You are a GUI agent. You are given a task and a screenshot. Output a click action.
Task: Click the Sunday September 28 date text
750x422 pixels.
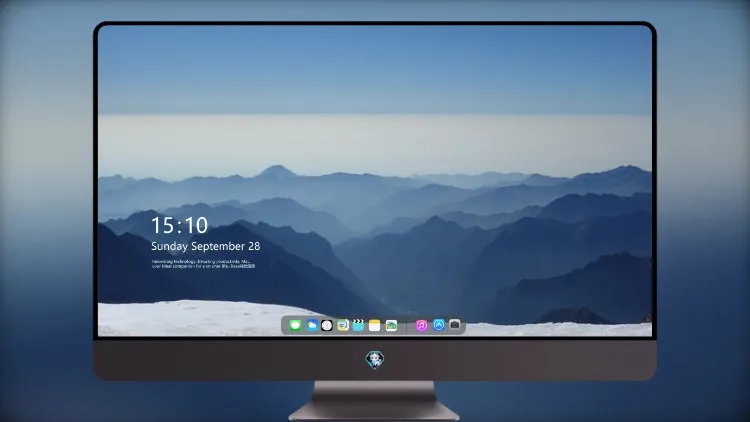click(206, 246)
